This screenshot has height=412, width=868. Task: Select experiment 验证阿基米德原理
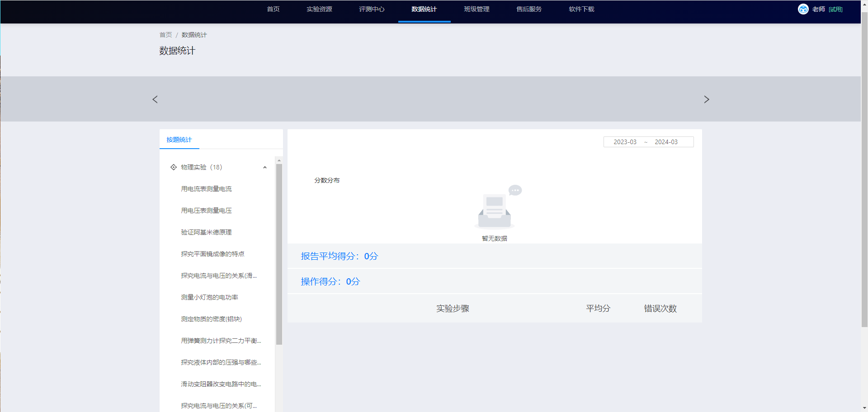pos(206,232)
